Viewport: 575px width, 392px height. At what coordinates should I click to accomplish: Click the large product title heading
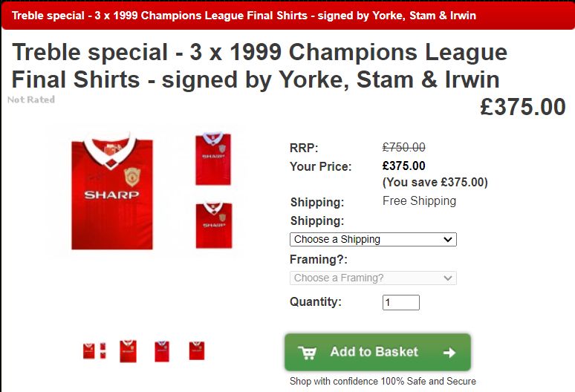click(x=260, y=66)
